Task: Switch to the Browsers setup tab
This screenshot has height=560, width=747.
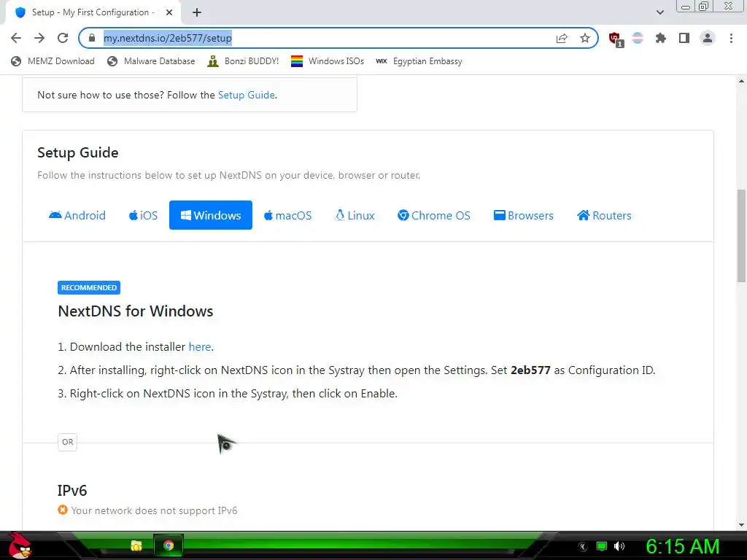Action: pyautogui.click(x=524, y=215)
